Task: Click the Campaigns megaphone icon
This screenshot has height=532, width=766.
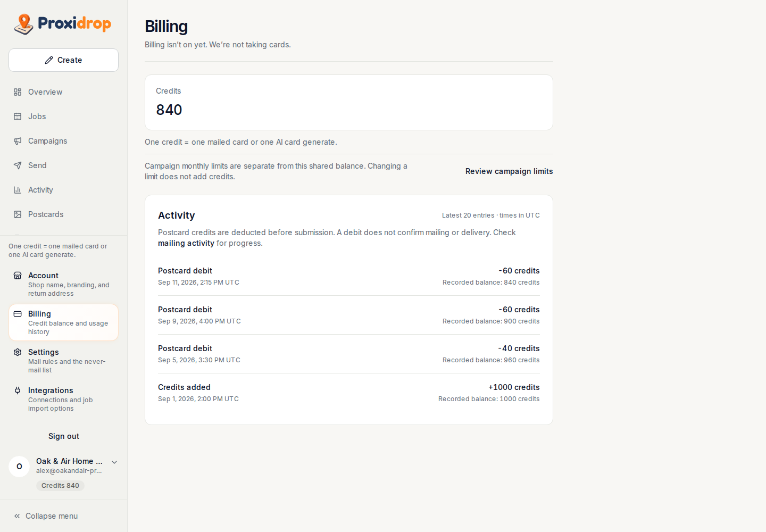Action: point(18,141)
